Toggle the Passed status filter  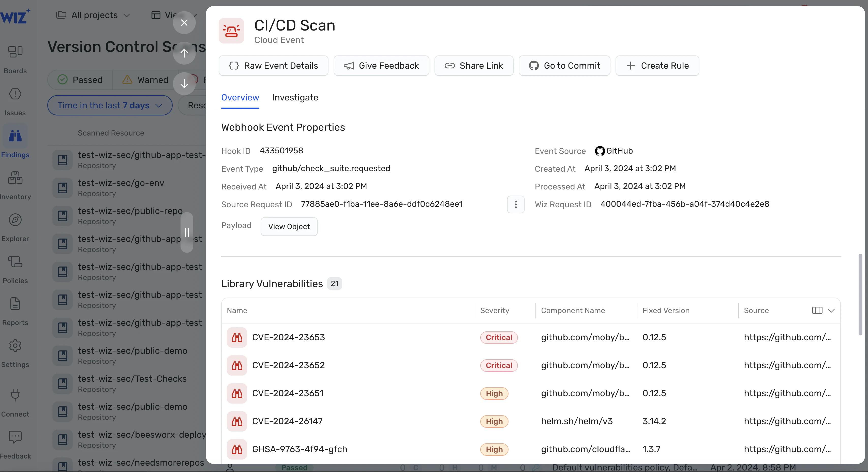80,80
